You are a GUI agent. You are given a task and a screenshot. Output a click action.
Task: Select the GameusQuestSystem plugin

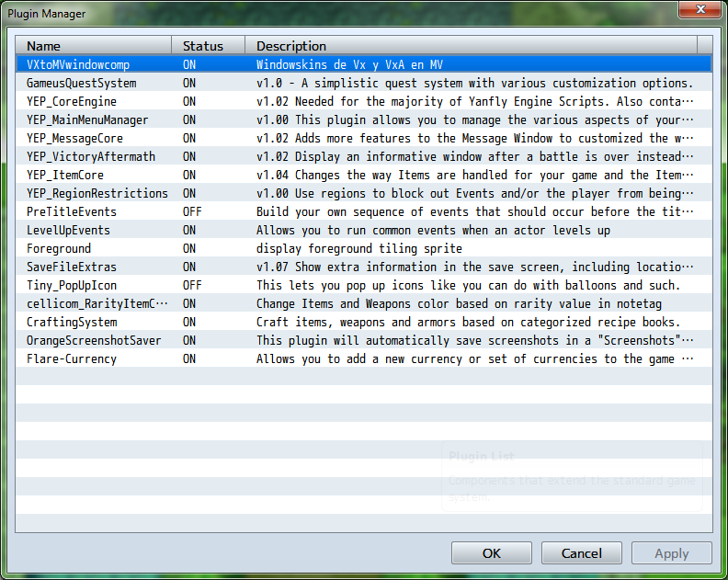point(363,83)
